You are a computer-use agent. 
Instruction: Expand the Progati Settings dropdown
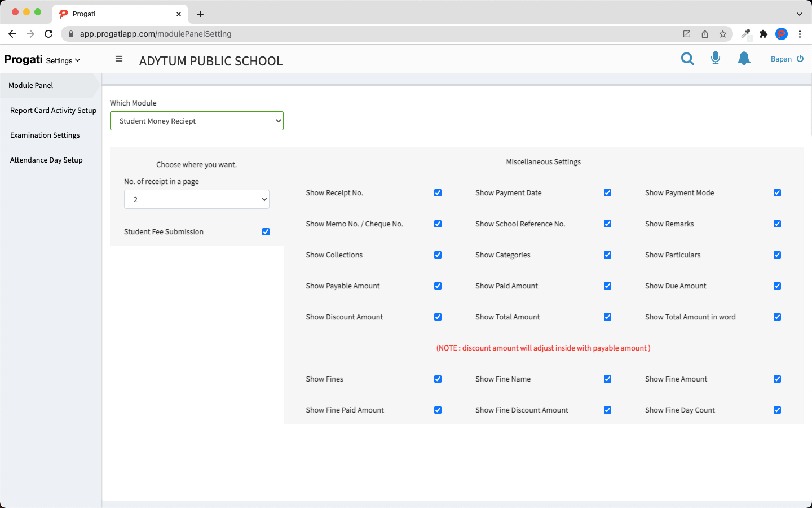tap(63, 60)
